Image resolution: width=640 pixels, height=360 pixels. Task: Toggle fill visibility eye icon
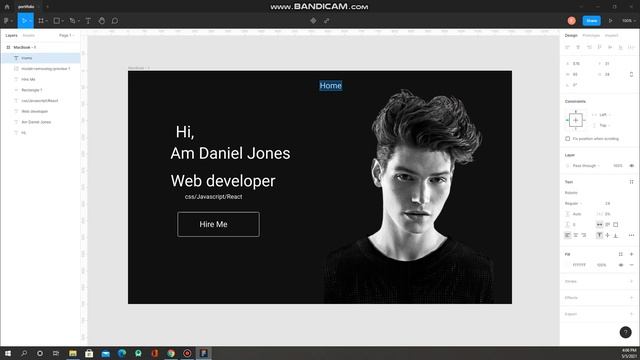[x=620, y=265]
